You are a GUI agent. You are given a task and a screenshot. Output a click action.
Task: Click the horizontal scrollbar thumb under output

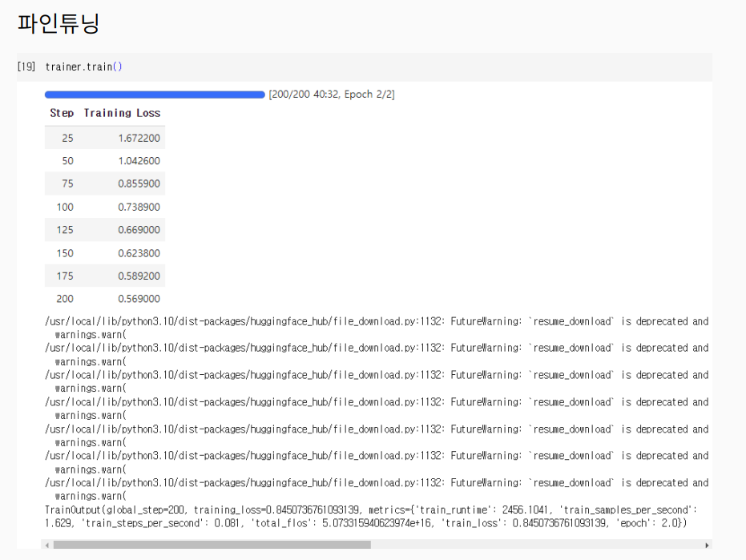[212, 545]
